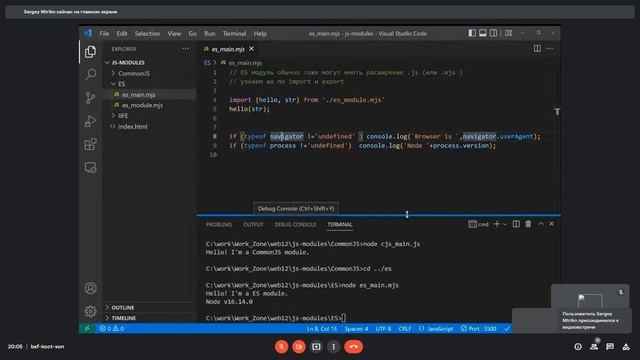640x360 pixels.
Task: Expand the CommonJS folder
Action: pos(134,73)
